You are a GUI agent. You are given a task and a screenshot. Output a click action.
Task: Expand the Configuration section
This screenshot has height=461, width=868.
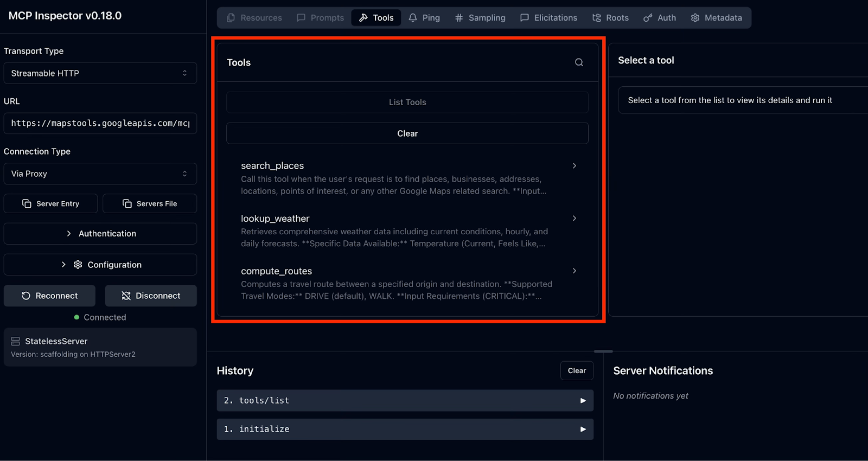[100, 265]
